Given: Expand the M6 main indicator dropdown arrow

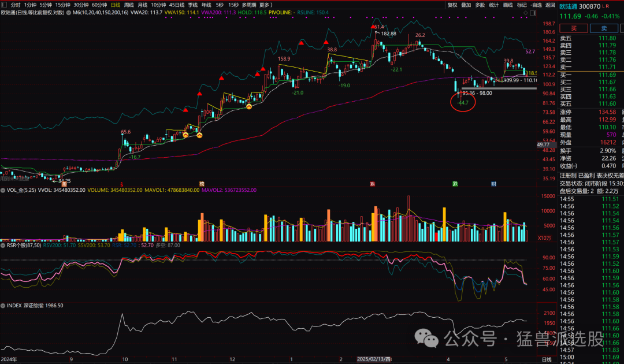Looking at the screenshot, I should coord(69,13).
